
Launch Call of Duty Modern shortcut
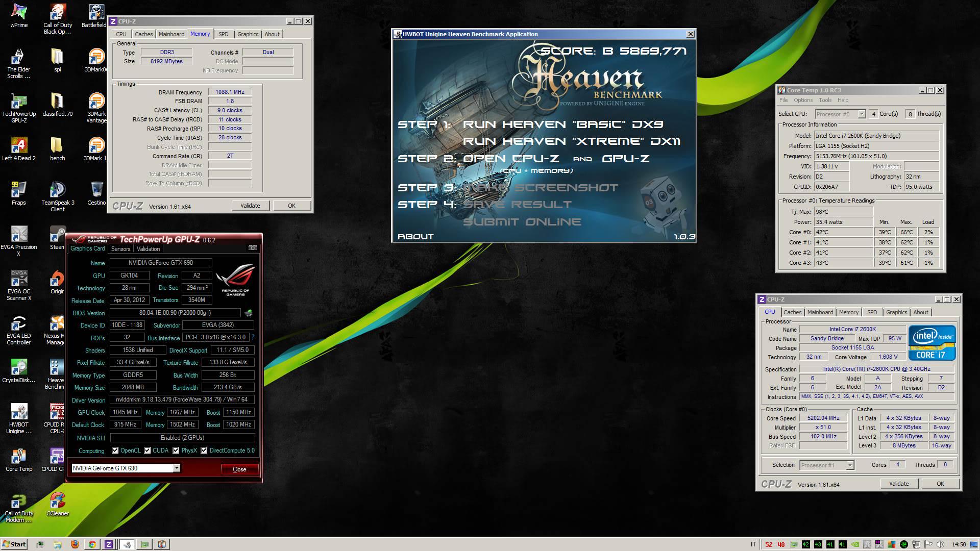click(x=19, y=508)
